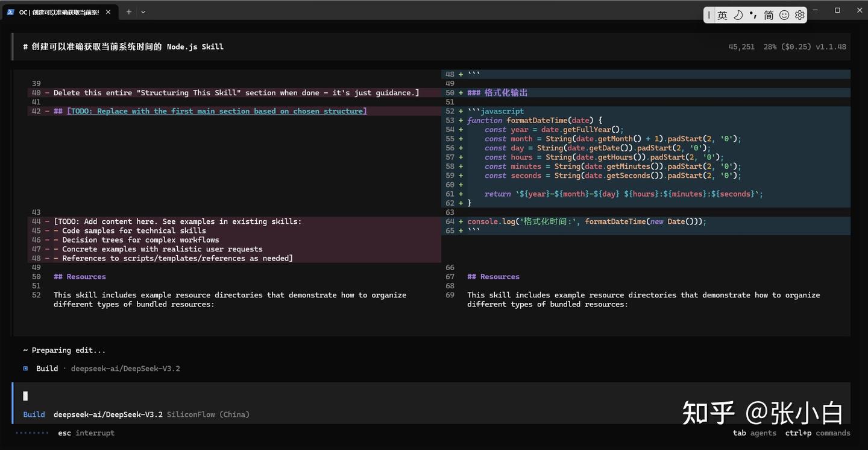Click the deleted line 'Delete this entire Structuring This Skill'
Screen dimensions: 868x450
tap(236, 93)
